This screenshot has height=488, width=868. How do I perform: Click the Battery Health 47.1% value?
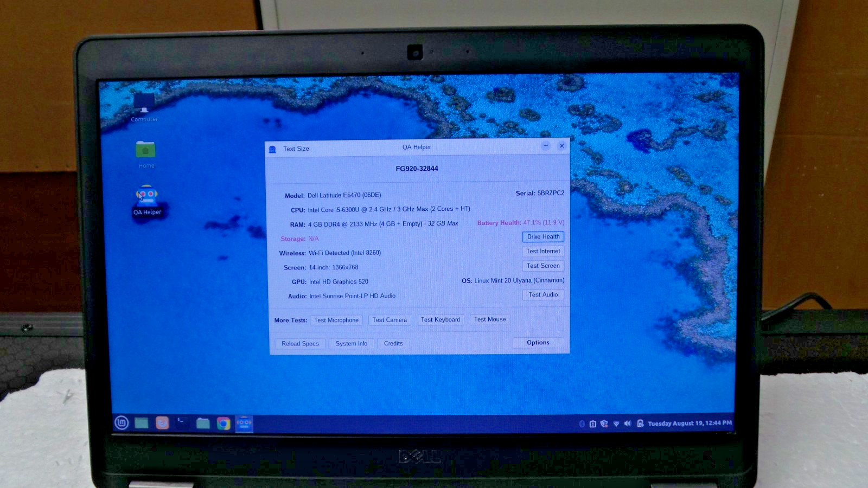[x=544, y=223]
